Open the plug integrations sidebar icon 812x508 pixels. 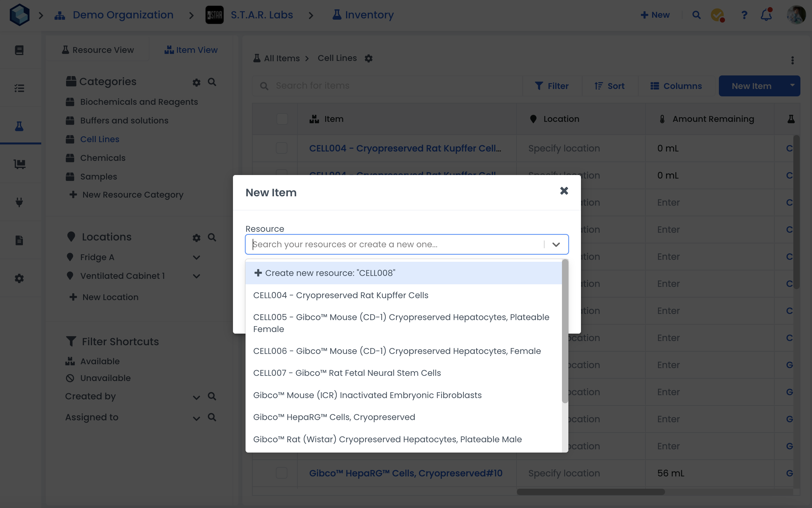(19, 202)
